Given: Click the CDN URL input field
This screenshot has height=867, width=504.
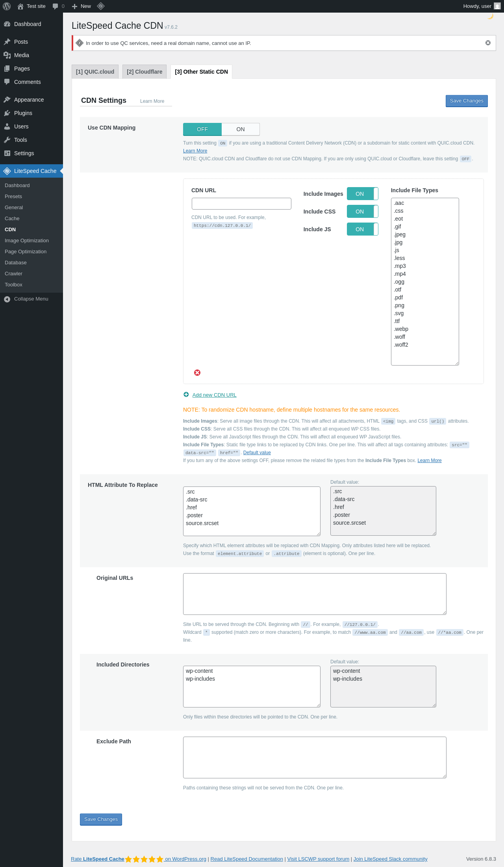Looking at the screenshot, I should (241, 204).
